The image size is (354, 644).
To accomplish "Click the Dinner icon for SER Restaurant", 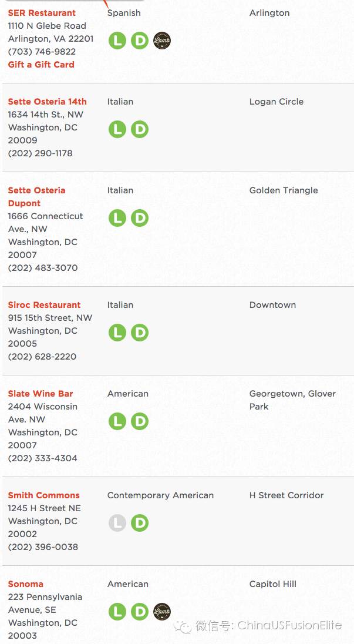I will tap(140, 41).
